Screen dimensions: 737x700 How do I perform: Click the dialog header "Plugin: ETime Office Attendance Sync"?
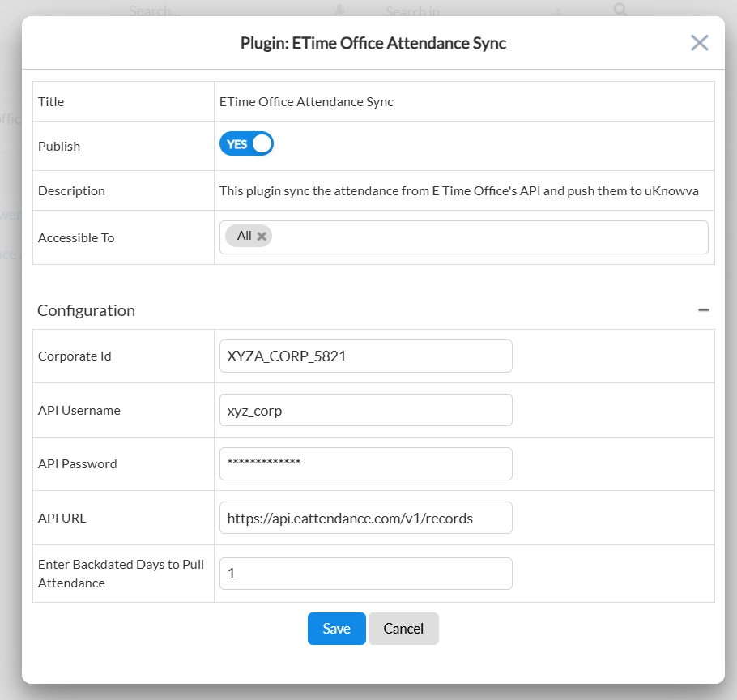pos(373,43)
